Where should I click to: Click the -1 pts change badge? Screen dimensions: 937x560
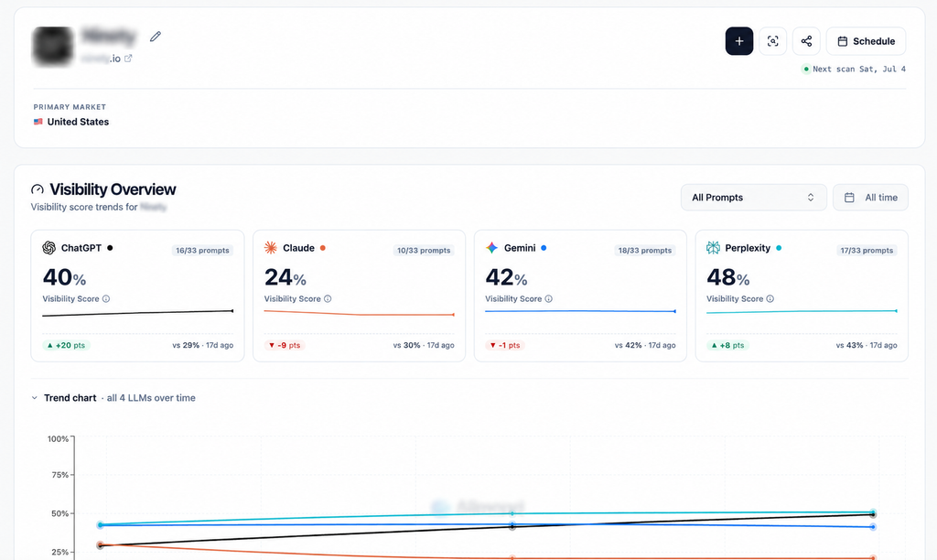pyautogui.click(x=505, y=346)
